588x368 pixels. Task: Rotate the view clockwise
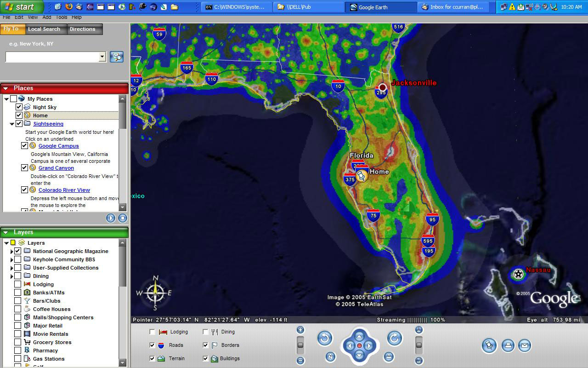[x=394, y=339]
